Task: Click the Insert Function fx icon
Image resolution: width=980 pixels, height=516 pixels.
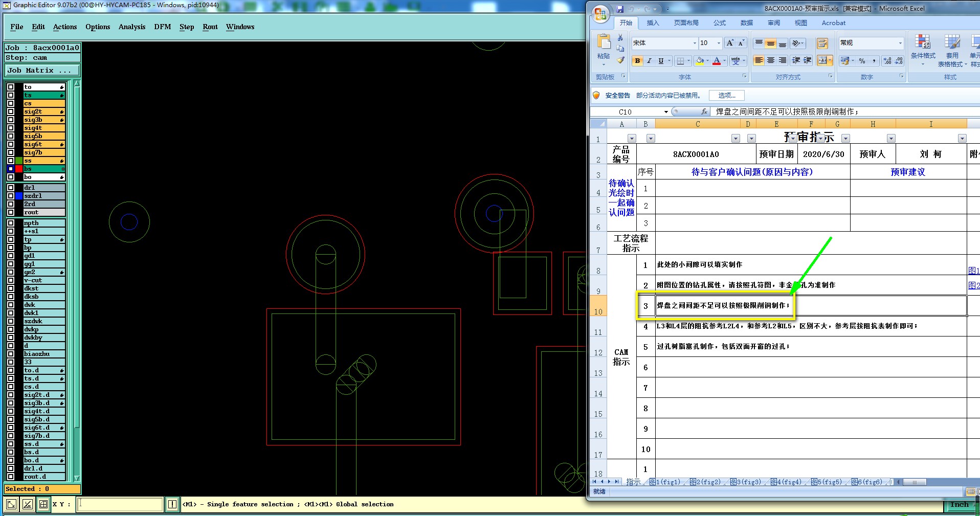Action: coord(704,111)
